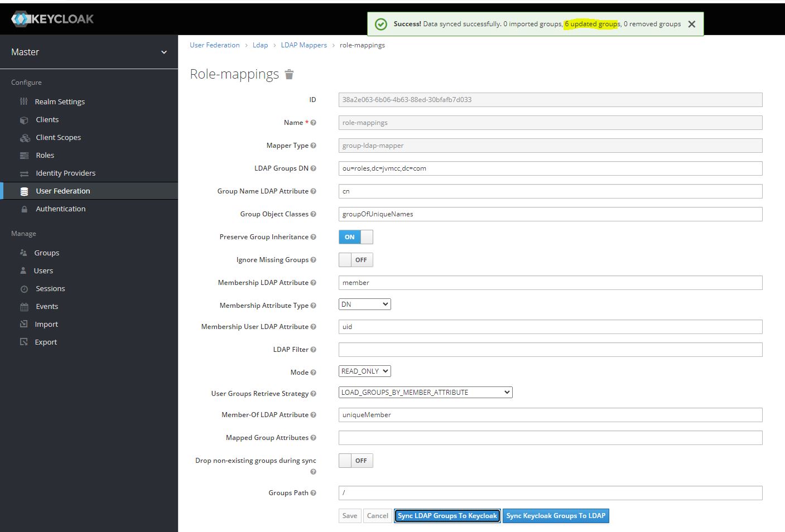
Task: Click the help icon beside Mapped Group Attributes
Action: point(313,438)
